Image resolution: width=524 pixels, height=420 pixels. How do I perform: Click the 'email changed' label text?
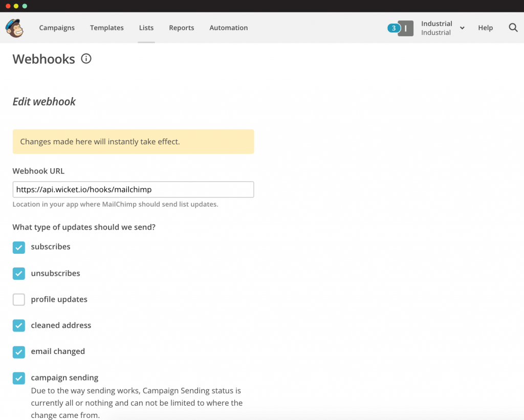tap(58, 351)
